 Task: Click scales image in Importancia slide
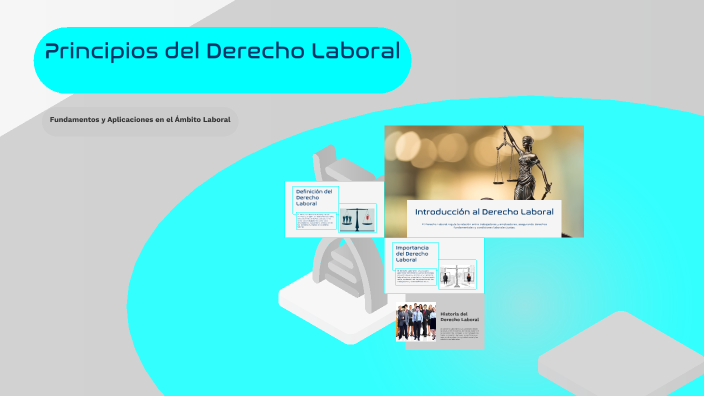tap(457, 275)
